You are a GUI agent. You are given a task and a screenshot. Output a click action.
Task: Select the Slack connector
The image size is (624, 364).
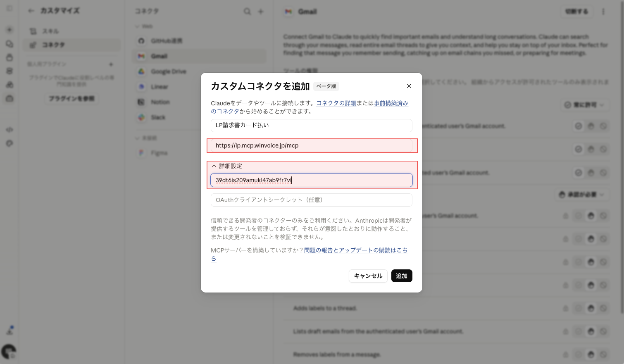point(199,117)
